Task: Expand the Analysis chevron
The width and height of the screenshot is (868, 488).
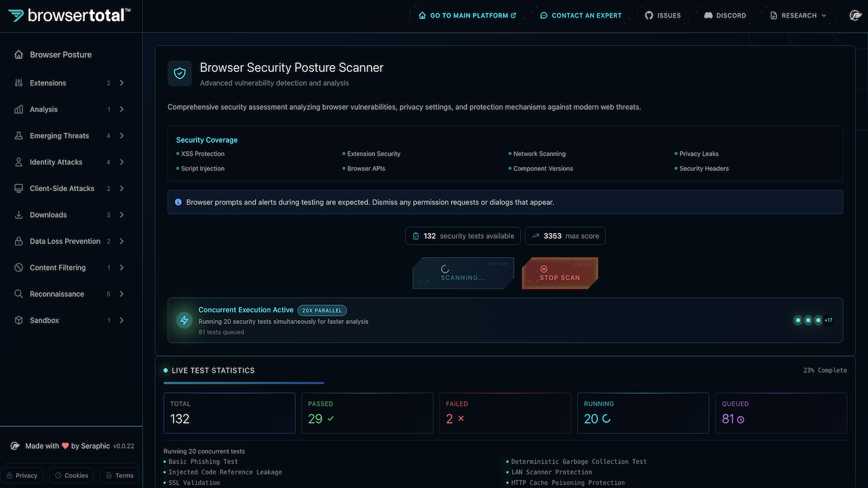Action: [x=122, y=109]
